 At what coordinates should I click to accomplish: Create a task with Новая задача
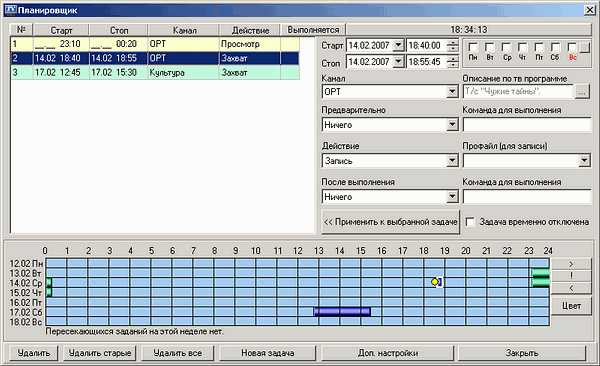point(267,353)
